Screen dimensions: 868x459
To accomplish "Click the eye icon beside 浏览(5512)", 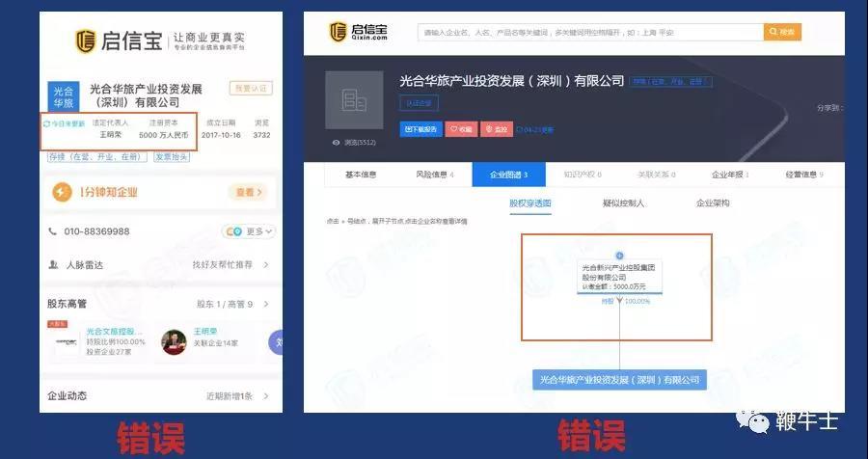I will coord(336,143).
